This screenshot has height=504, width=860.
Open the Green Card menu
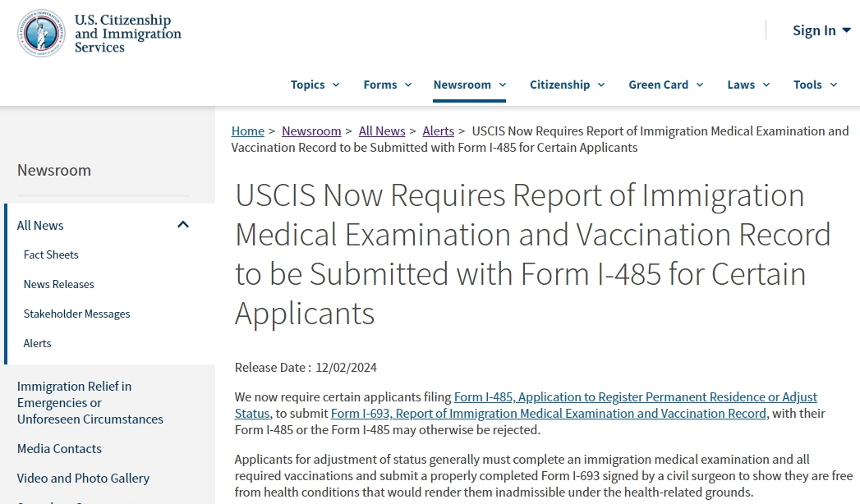tap(665, 85)
